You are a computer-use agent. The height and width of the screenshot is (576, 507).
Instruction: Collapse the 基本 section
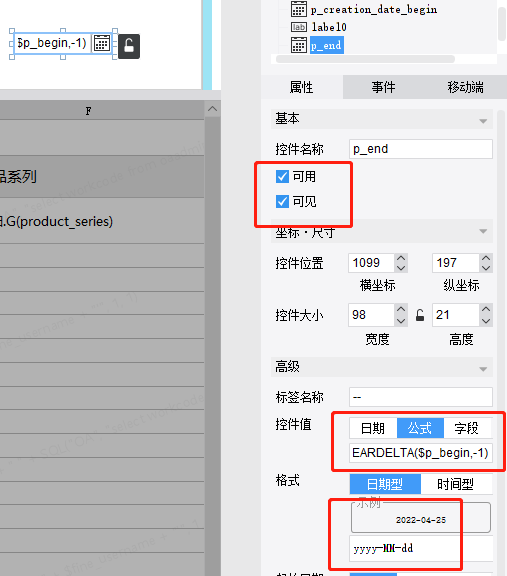point(483,121)
